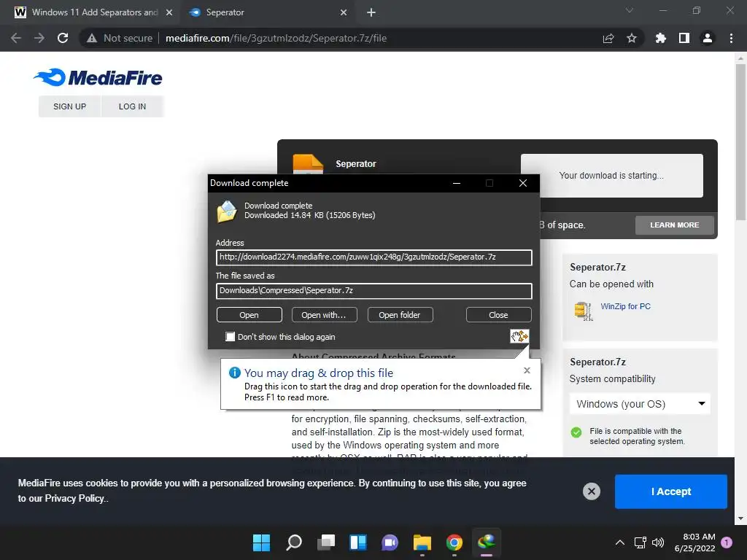Open notification badge in tray
Viewport: 747px width, 560px height.
pos(727,542)
